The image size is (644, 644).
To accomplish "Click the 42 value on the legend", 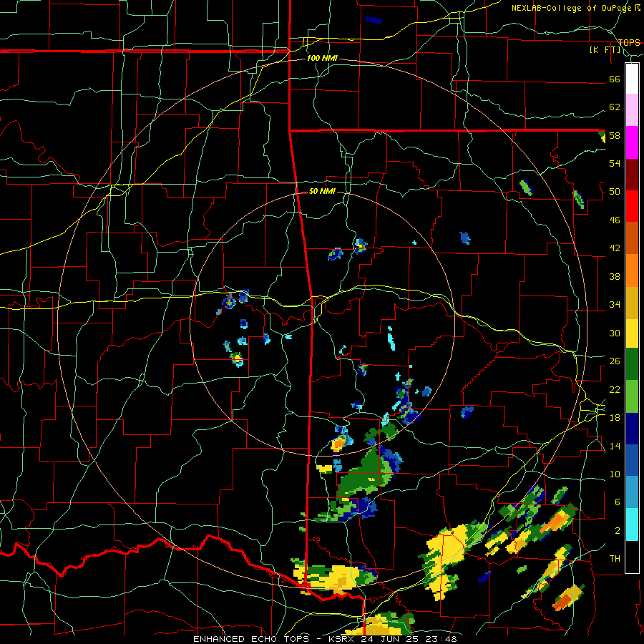I will click(615, 248).
